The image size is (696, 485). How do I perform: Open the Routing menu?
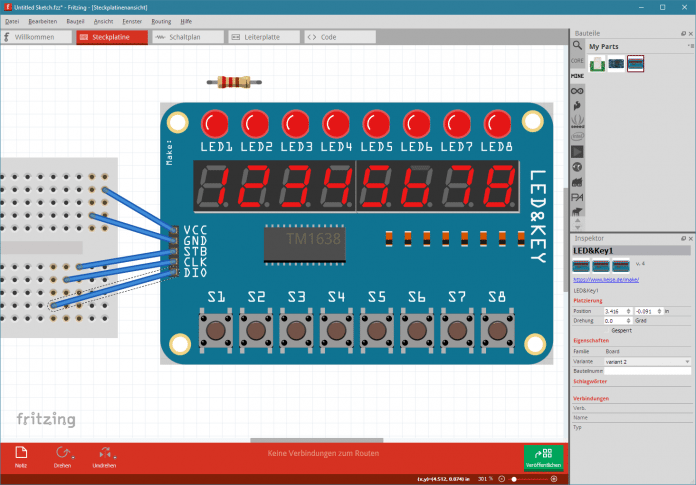pyautogui.click(x=161, y=21)
